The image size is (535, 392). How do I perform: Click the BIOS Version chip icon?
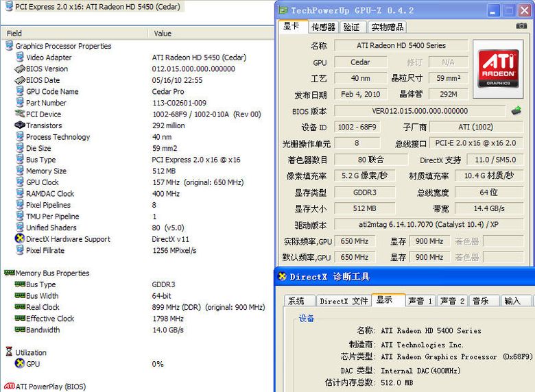pyautogui.click(x=20, y=69)
